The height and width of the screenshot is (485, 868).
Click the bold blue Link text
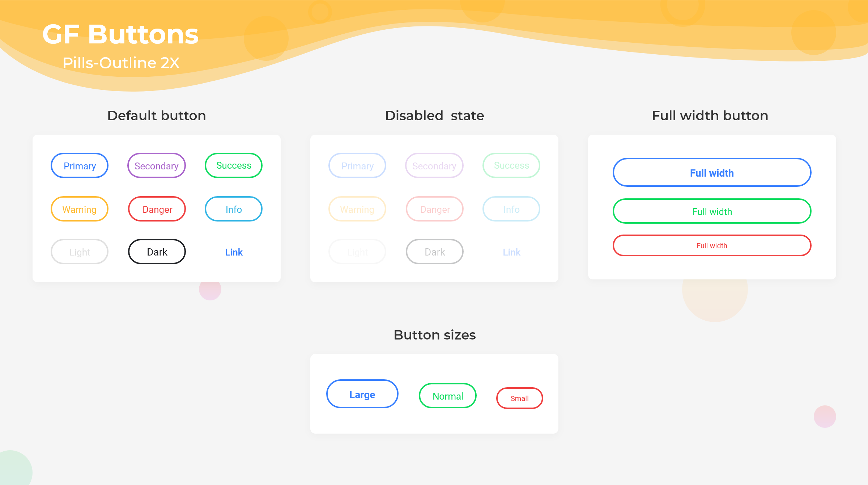coord(234,252)
